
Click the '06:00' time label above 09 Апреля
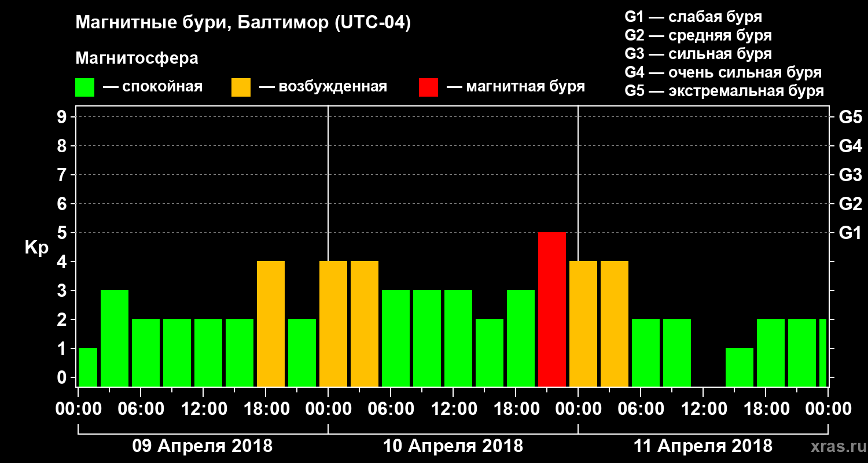pos(141,409)
